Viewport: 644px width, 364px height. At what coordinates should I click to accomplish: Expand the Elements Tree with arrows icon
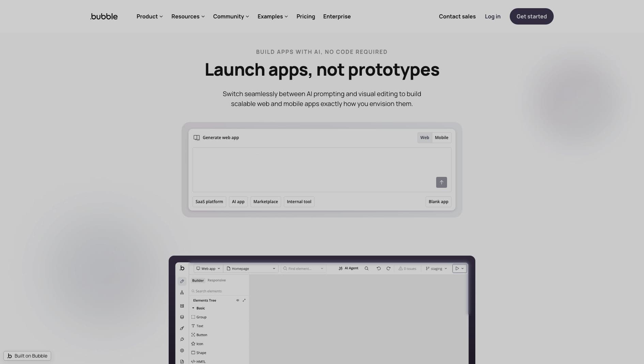[244, 300]
